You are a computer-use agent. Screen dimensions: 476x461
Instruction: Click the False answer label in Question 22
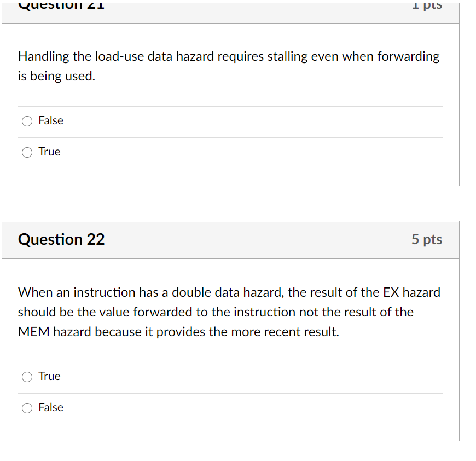(51, 407)
